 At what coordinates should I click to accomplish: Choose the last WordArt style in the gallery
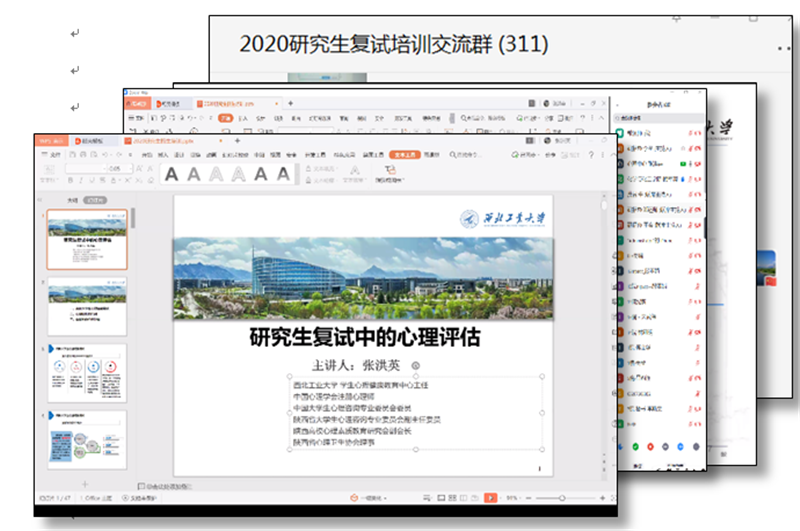(284, 174)
